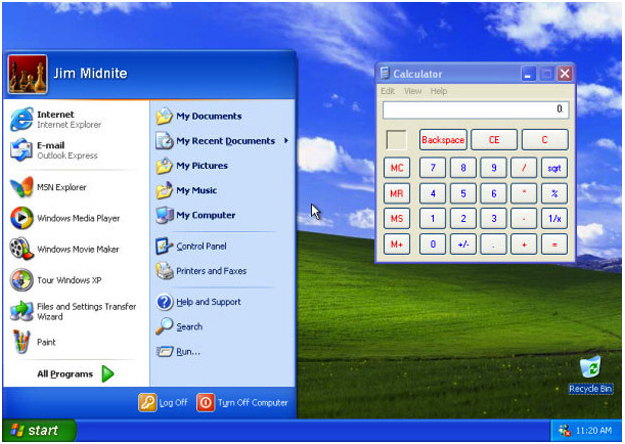Image resolution: width=625 pixels, height=444 pixels.
Task: Click calculator digit 8 button
Action: (463, 168)
